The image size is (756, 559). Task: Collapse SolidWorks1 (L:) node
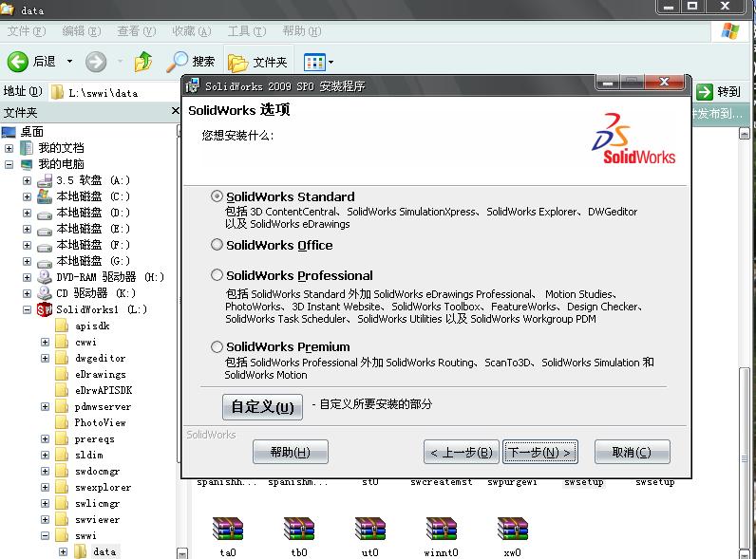[27, 309]
